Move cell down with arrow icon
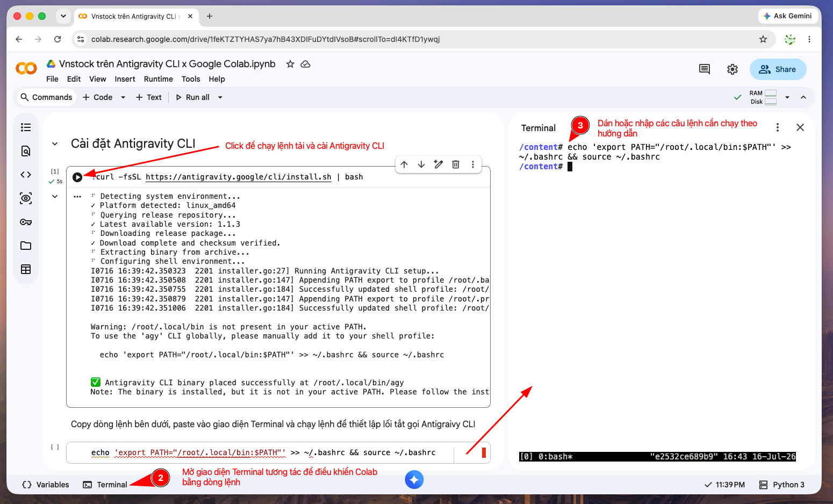 421,164
